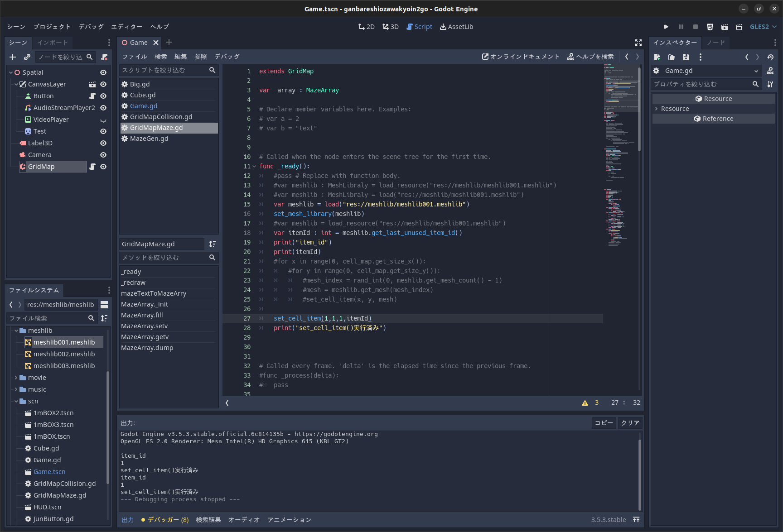Open the デバッグ menu in the top menu bar
Image resolution: width=783 pixels, height=532 pixels.
pos(91,27)
